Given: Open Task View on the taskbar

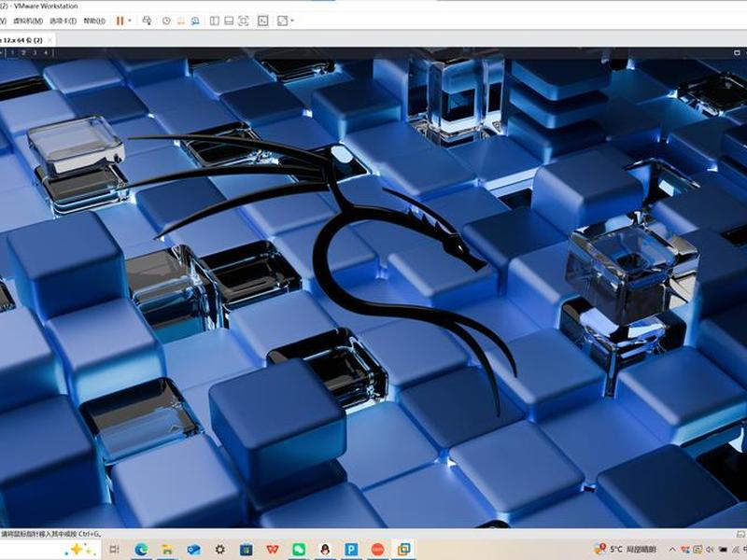Looking at the screenshot, I should (114, 550).
